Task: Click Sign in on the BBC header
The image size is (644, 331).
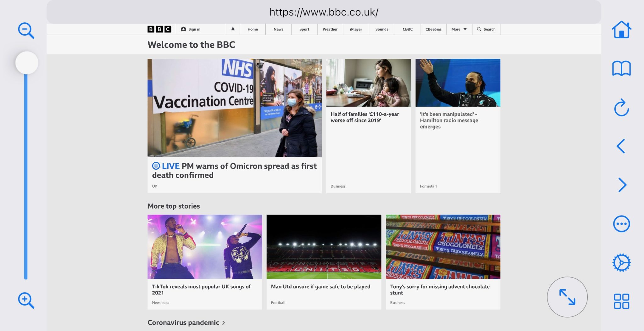Action: pos(191,29)
